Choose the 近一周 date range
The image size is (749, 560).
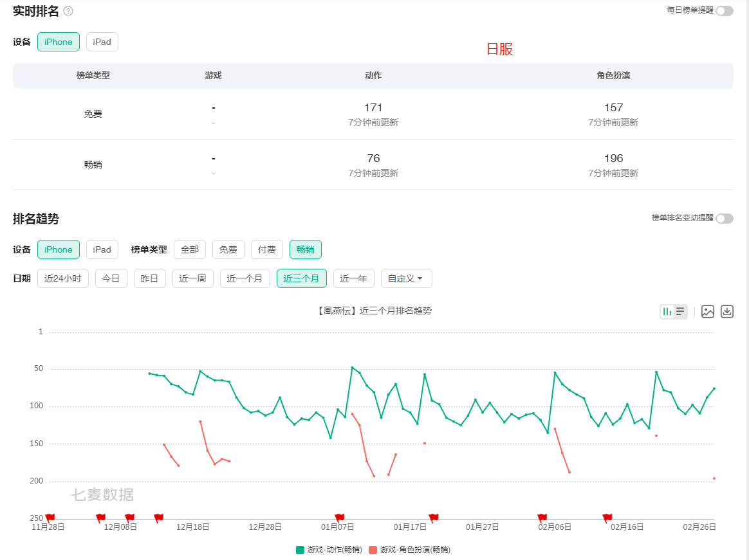click(192, 278)
